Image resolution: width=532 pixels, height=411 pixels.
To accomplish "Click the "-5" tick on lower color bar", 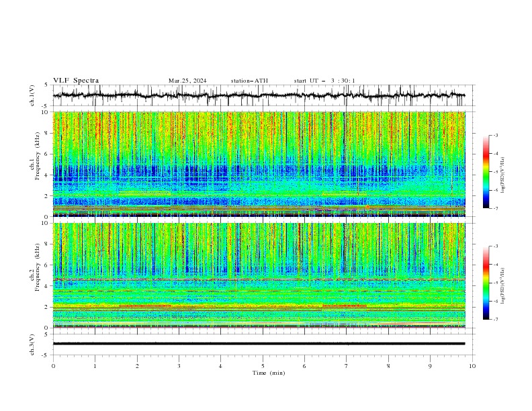I will pyautogui.click(x=496, y=283).
